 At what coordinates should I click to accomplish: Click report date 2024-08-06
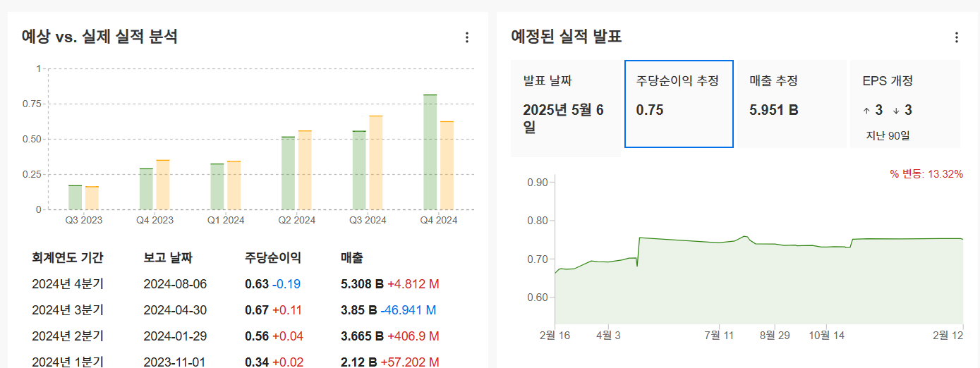175,284
